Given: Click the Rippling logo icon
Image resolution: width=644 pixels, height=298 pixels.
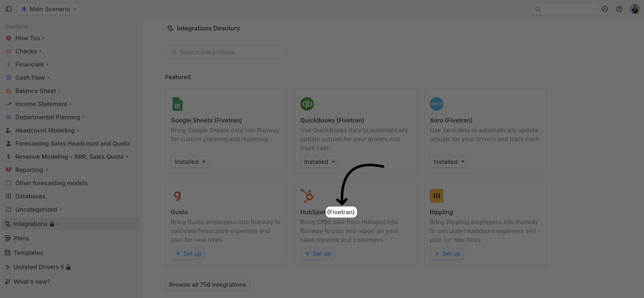Looking at the screenshot, I should (436, 196).
